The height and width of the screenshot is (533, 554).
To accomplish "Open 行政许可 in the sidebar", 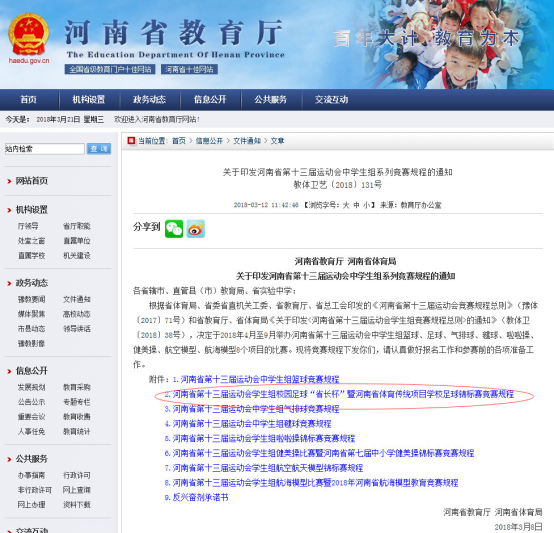I will click(x=77, y=475).
